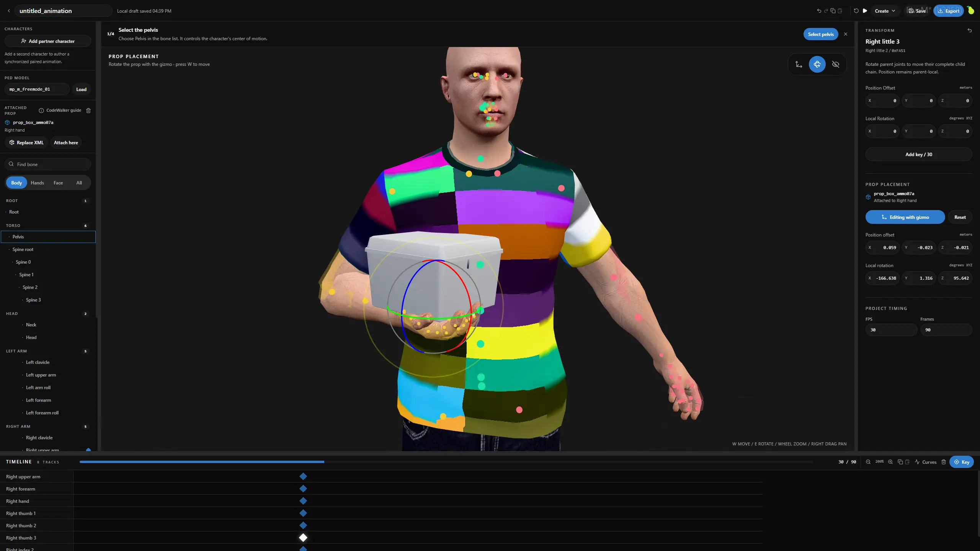Save the project
Viewport: 980px width, 551px height.
point(917,11)
